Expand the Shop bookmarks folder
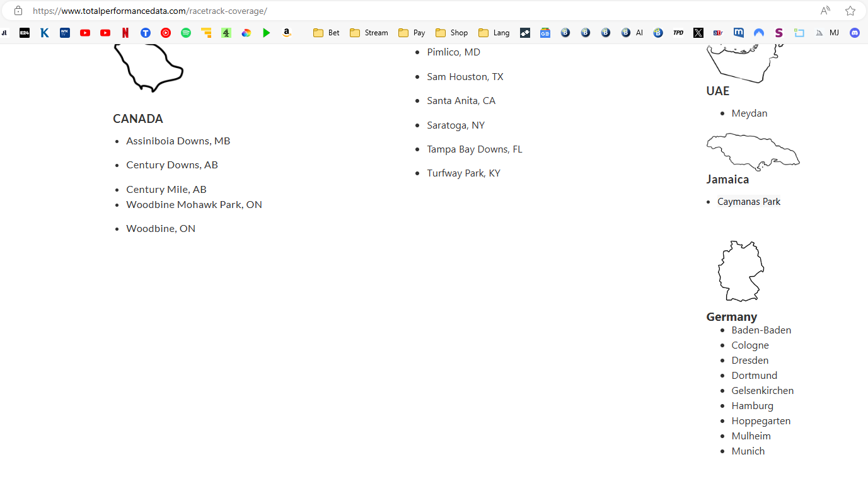This screenshot has height=486, width=868. coord(451,33)
